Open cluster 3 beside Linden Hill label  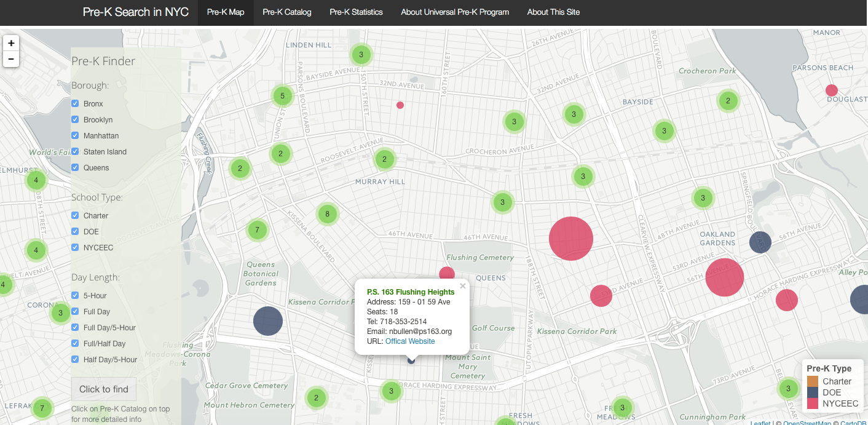(361, 55)
